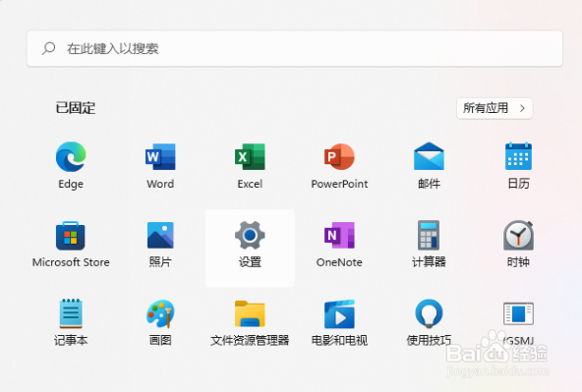Click the 已固定 heading text
The image size is (582, 392).
click(76, 108)
